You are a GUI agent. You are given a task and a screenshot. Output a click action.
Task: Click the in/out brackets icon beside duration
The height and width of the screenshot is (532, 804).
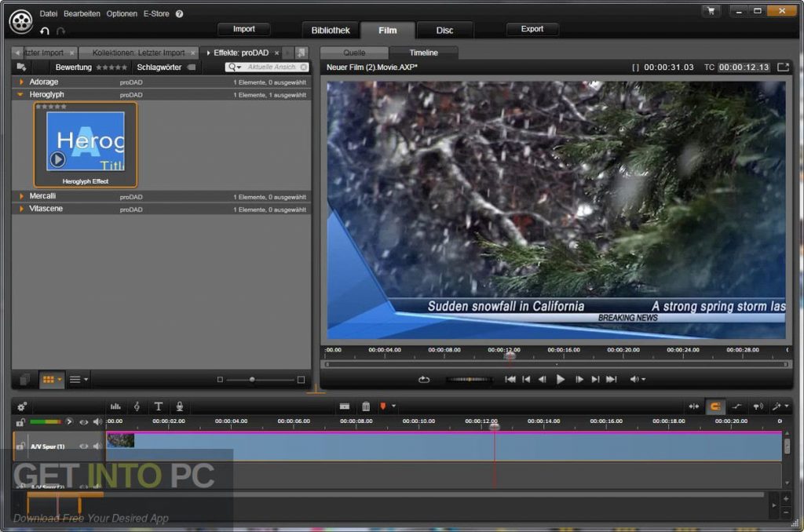tap(635, 67)
